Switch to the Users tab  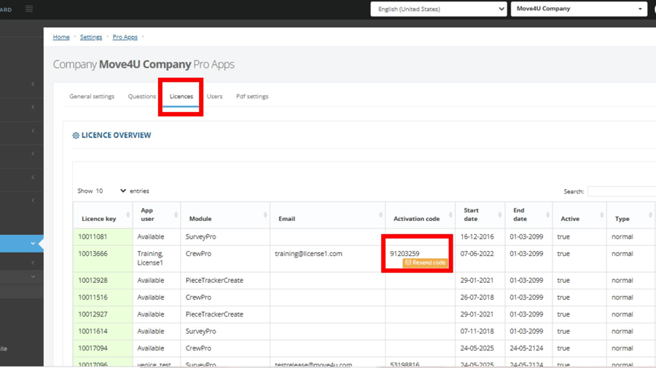coord(215,97)
